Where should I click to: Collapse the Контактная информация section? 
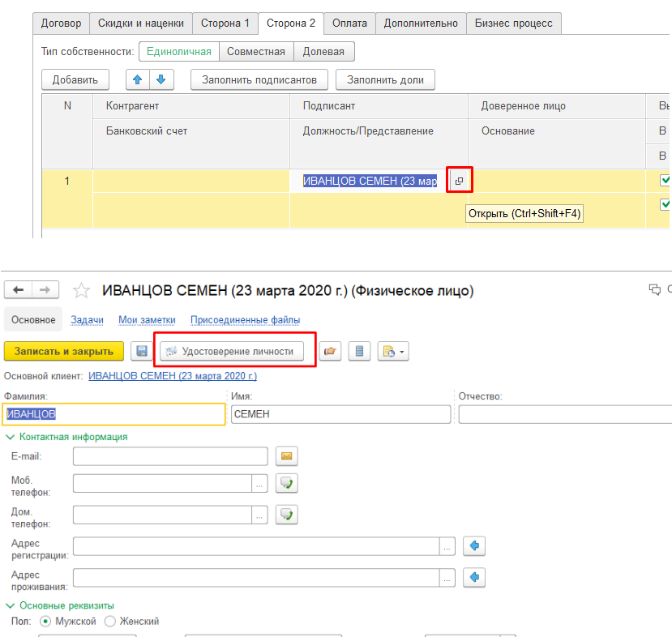click(x=10, y=437)
